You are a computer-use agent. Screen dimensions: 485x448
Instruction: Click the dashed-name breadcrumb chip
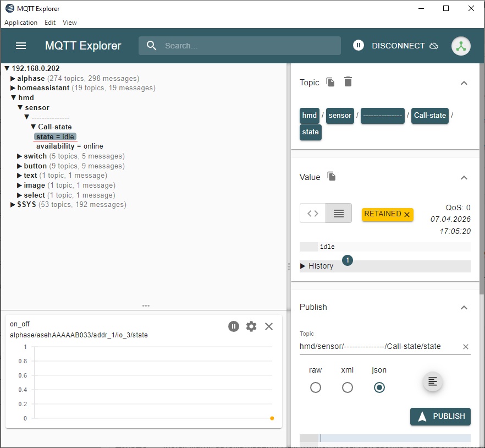[383, 116]
